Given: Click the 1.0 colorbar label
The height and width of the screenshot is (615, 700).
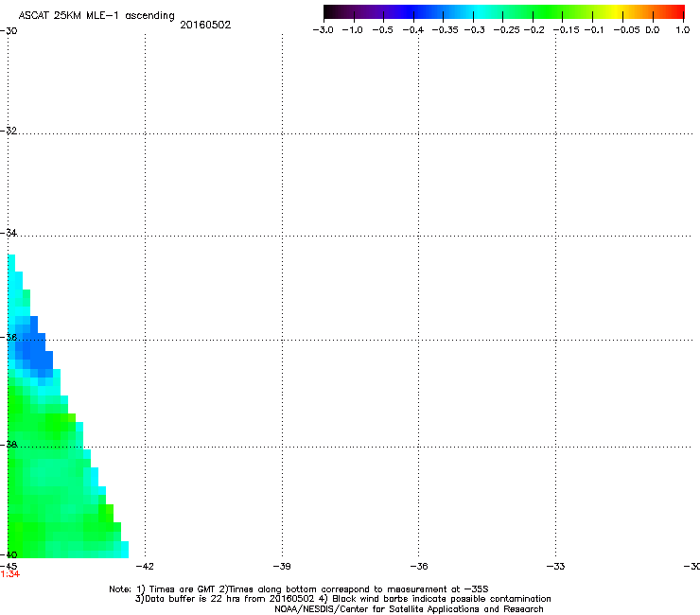Looking at the screenshot, I should click(683, 30).
